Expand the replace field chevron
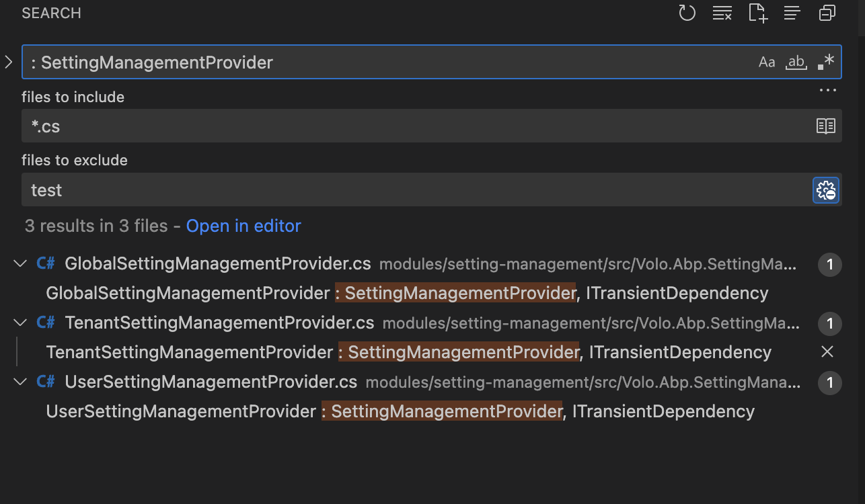The width and height of the screenshot is (865, 504). (x=9, y=62)
